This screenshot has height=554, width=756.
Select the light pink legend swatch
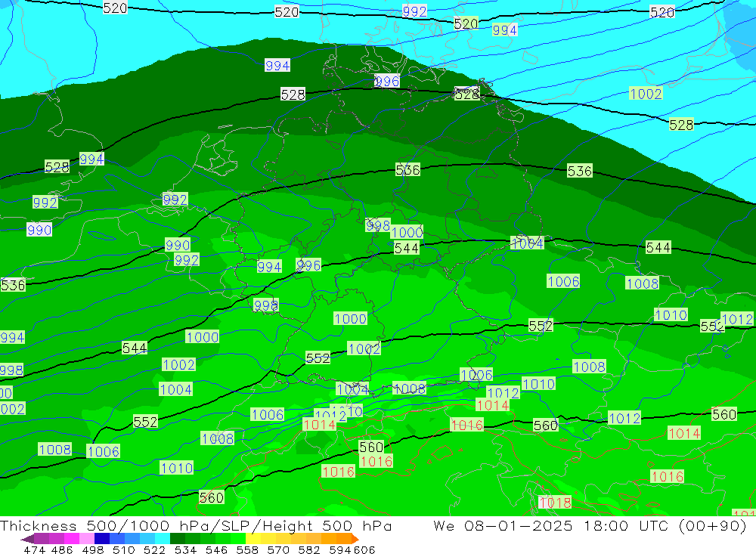[x=87, y=539]
